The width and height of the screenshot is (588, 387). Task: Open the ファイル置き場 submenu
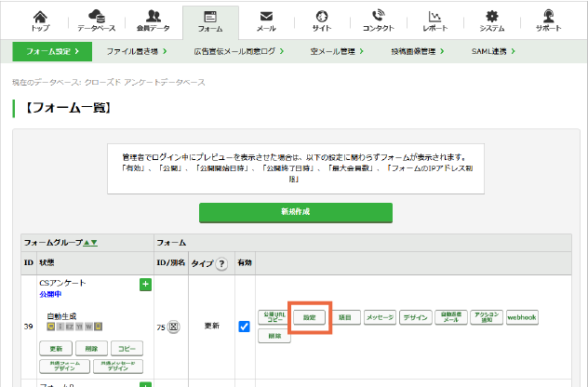pyautogui.click(x=137, y=51)
